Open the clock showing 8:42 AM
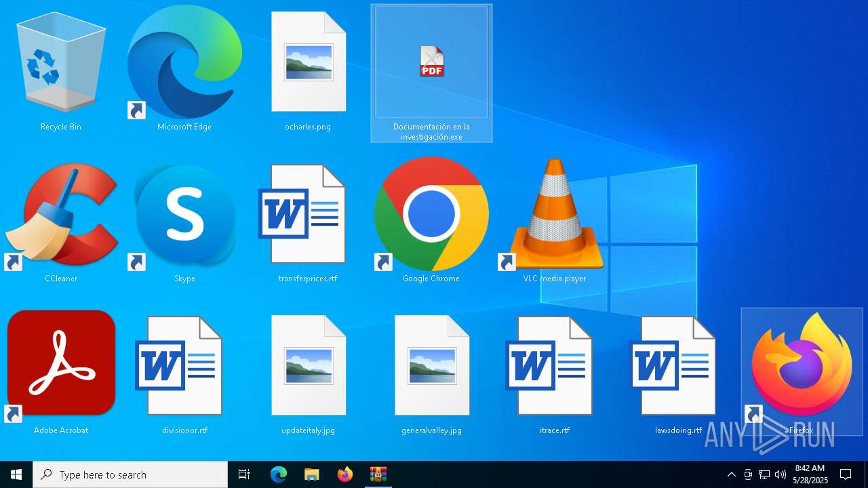This screenshot has height=488, width=868. [810, 474]
